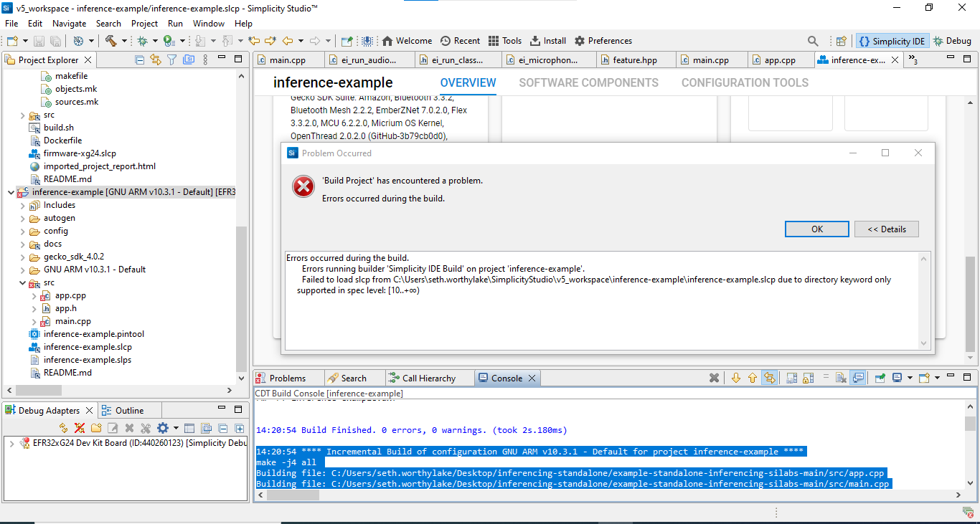Expand app.cpp in src folder
The width and height of the screenshot is (980, 524).
click(34, 295)
